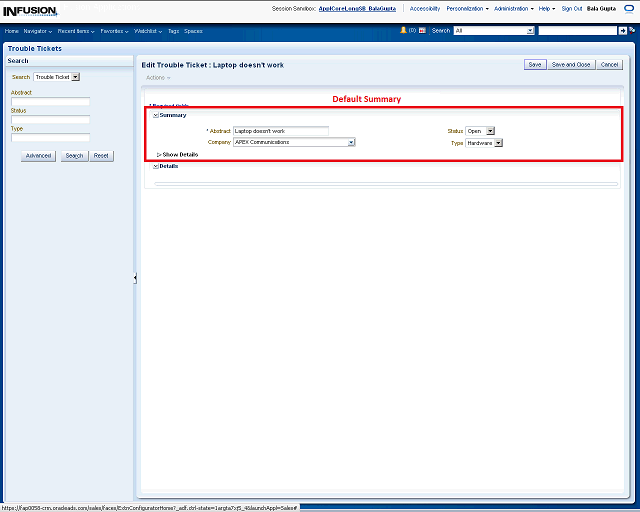Expand Show Details in Summary
The height and width of the screenshot is (512, 640).
[x=159, y=154]
